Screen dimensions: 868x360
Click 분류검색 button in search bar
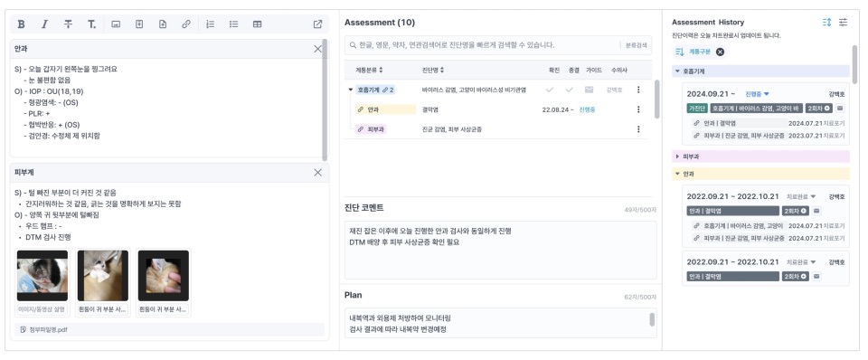pyautogui.click(x=636, y=45)
